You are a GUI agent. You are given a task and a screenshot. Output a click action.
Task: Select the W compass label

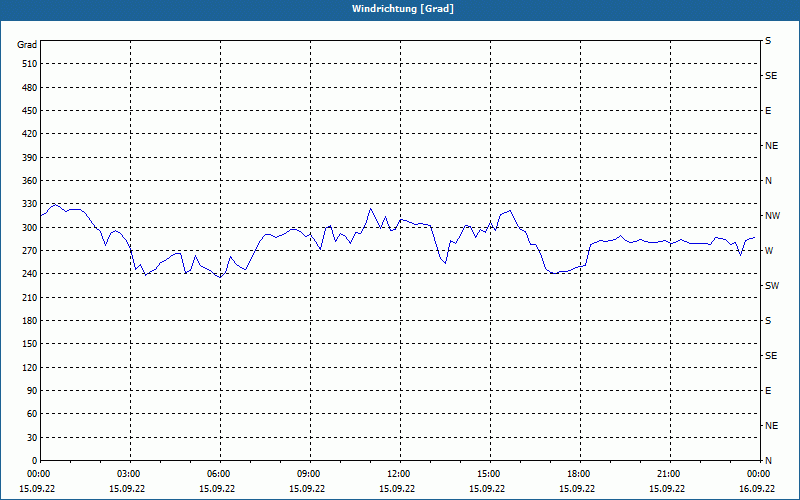pos(769,251)
